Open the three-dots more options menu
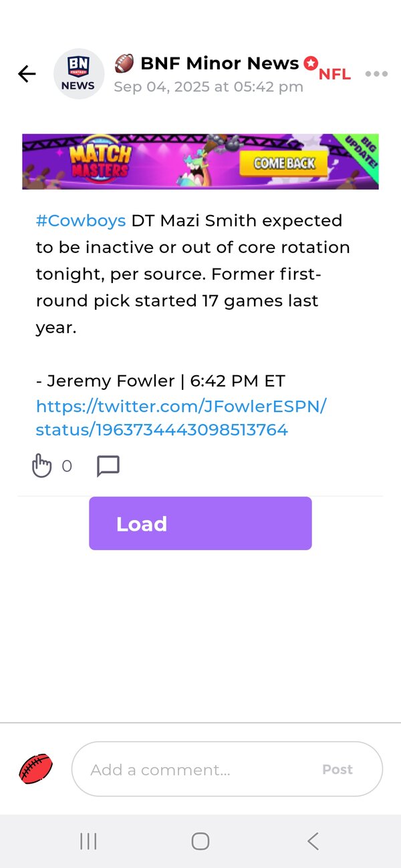The height and width of the screenshot is (868, 401). click(x=376, y=74)
